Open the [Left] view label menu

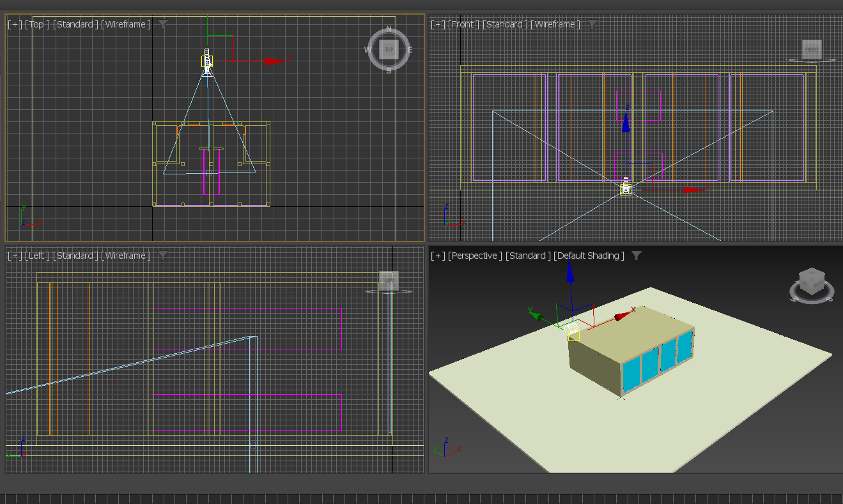pyautogui.click(x=37, y=256)
